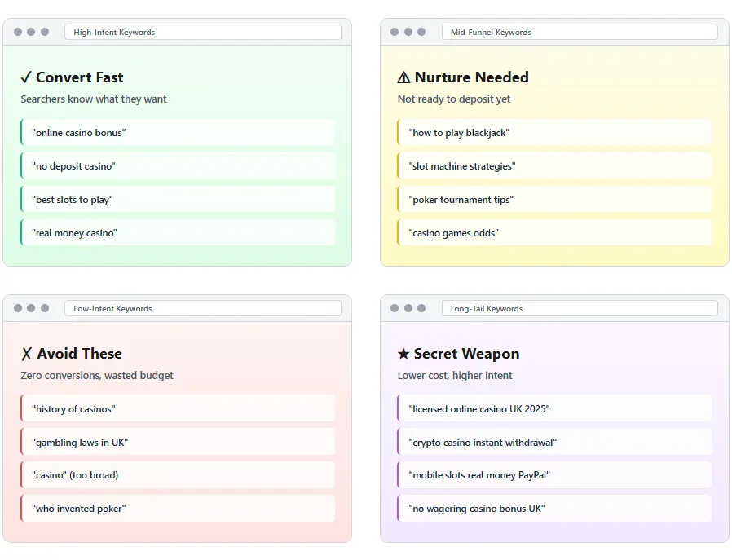Pick "no wagering casino bonus UK" keyword
Image resolution: width=732 pixels, height=560 pixels.
(554, 509)
